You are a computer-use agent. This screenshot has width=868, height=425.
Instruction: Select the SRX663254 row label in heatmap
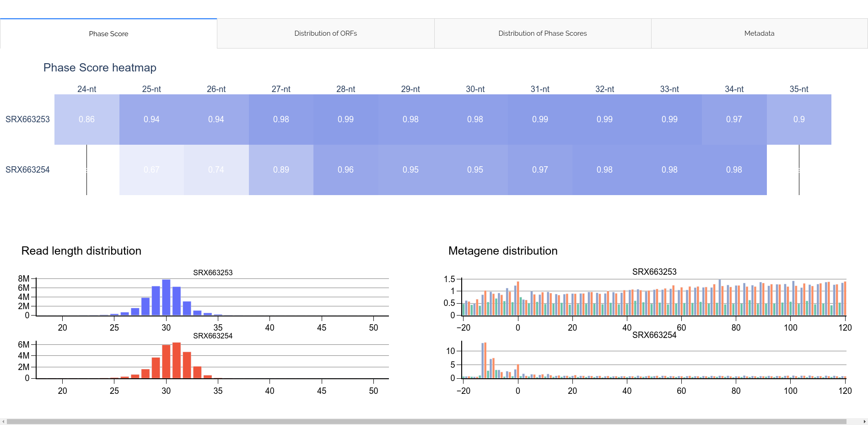pos(28,169)
